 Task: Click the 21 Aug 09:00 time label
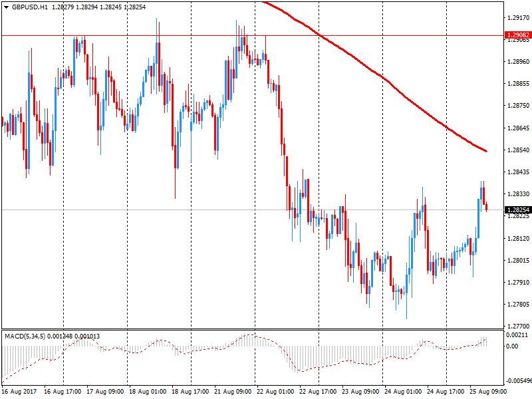click(x=233, y=392)
